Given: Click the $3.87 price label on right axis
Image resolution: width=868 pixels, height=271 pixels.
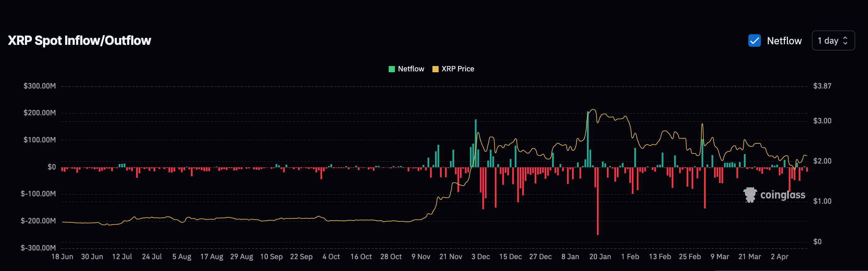Looking at the screenshot, I should pyautogui.click(x=822, y=86).
